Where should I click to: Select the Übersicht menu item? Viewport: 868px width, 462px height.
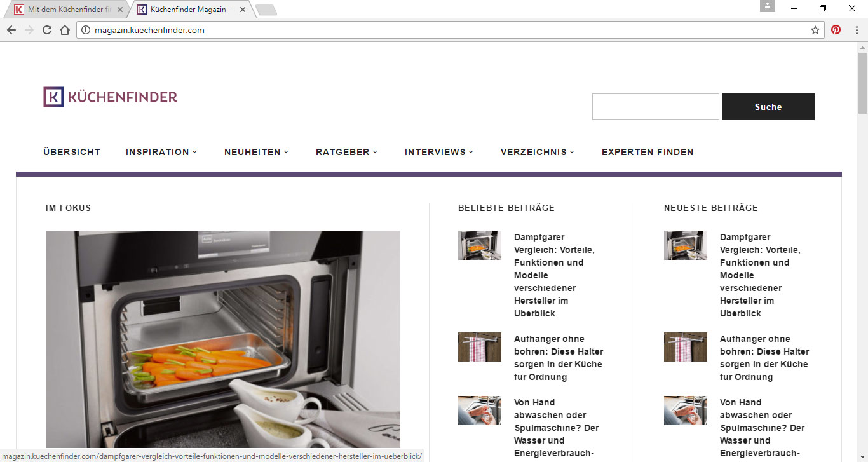[x=72, y=152]
